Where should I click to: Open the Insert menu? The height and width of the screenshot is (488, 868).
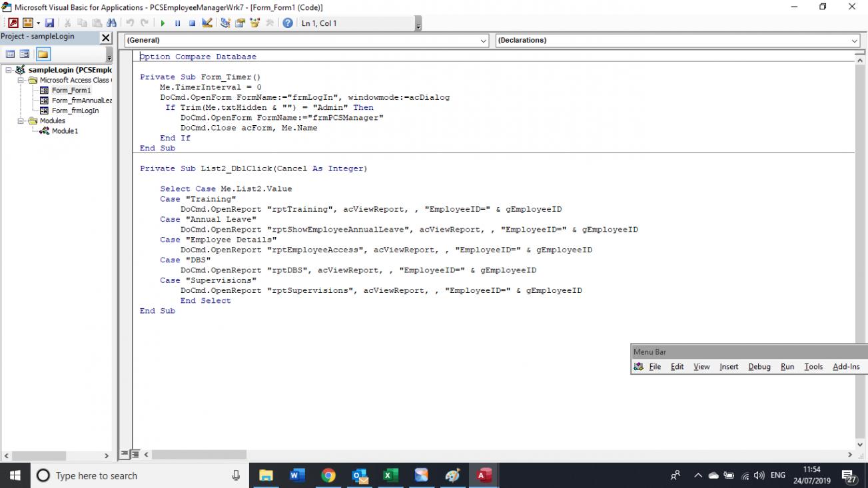[729, 367]
